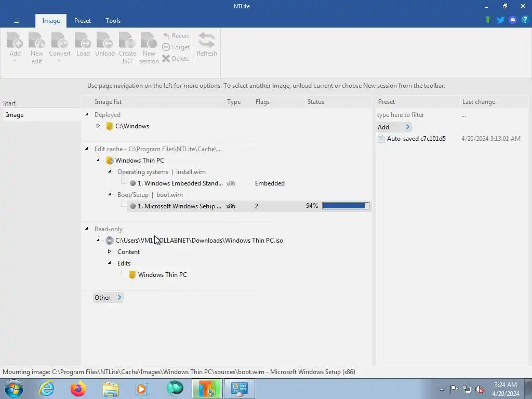
Task: Open the Help question mark icon
Action: click(x=525, y=20)
